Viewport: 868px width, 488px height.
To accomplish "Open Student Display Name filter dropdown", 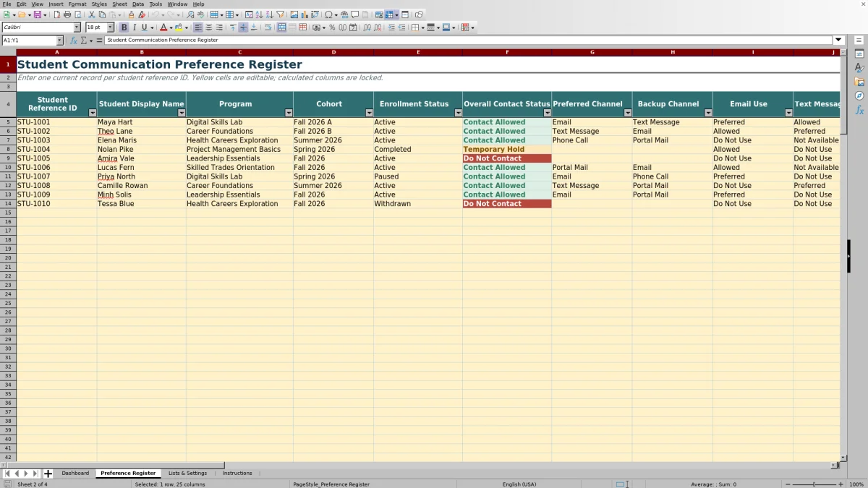I will tap(182, 113).
